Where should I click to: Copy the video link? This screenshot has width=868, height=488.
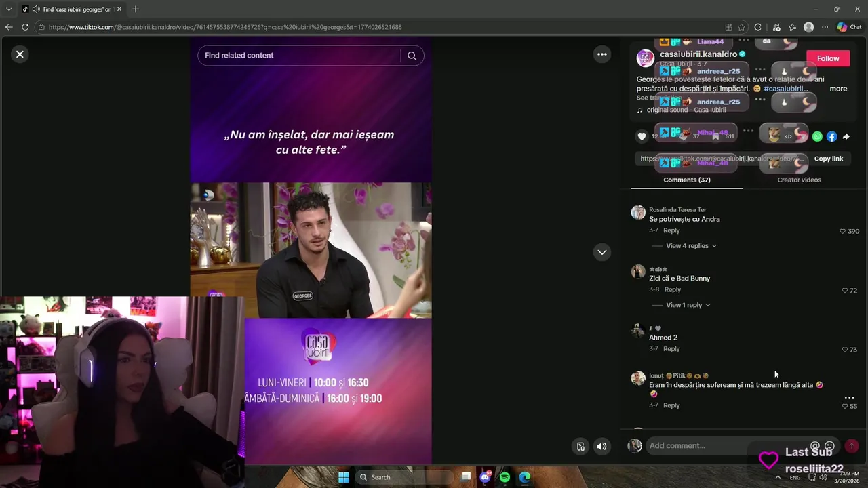[829, 159]
